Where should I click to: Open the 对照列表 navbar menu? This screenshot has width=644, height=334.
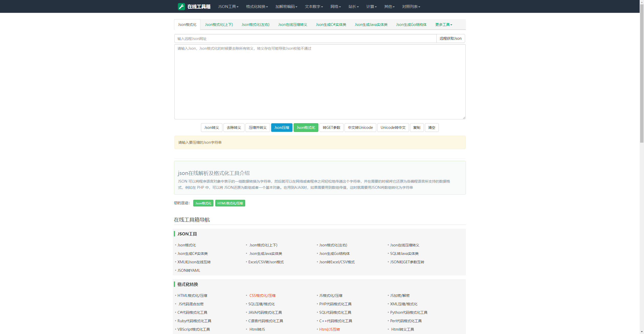click(x=411, y=7)
